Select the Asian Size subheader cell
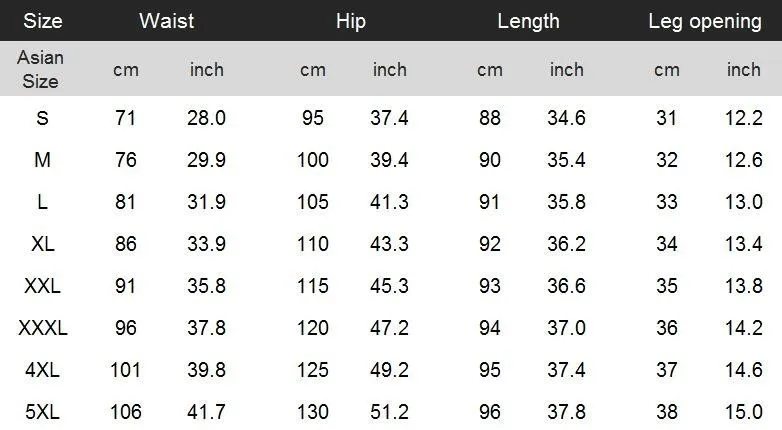Viewport: 782px width, 430px height. (x=40, y=69)
